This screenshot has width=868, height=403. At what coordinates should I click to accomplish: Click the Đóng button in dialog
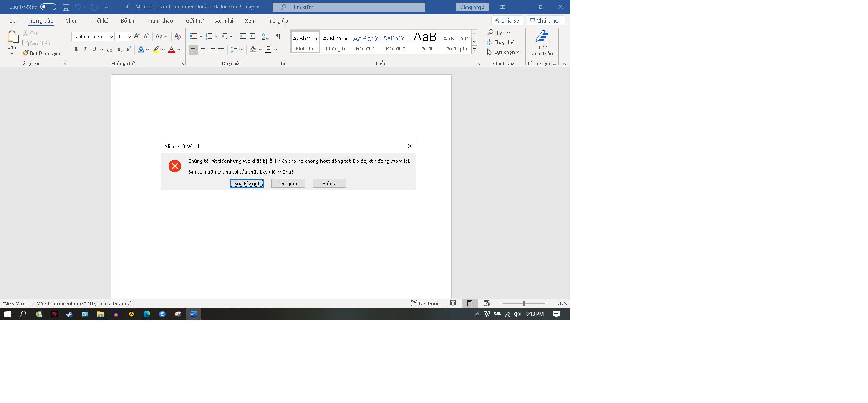(x=329, y=184)
